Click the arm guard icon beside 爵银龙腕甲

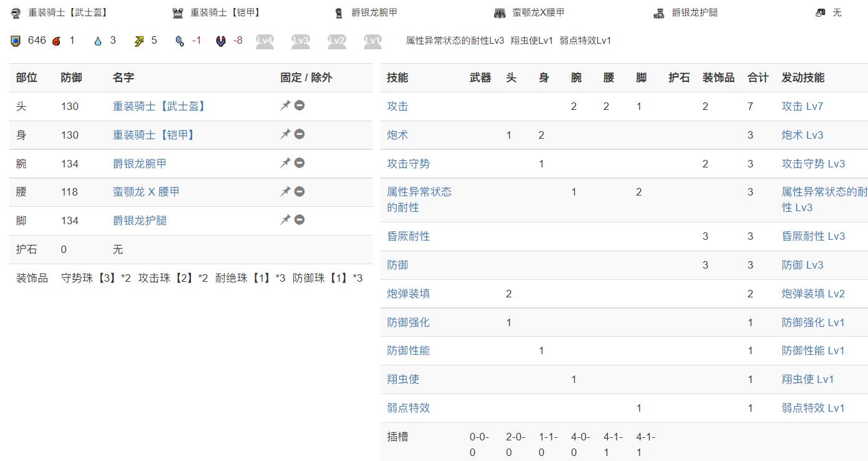(339, 12)
